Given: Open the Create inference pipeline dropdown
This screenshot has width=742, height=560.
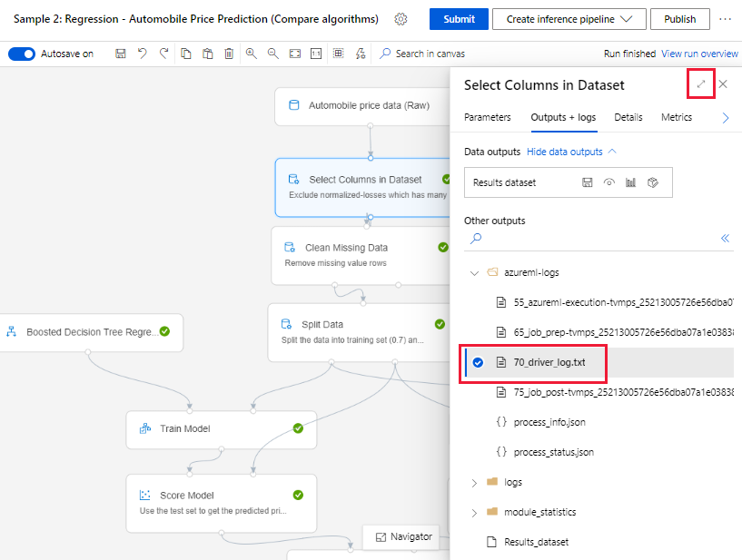Looking at the screenshot, I should tap(569, 19).
